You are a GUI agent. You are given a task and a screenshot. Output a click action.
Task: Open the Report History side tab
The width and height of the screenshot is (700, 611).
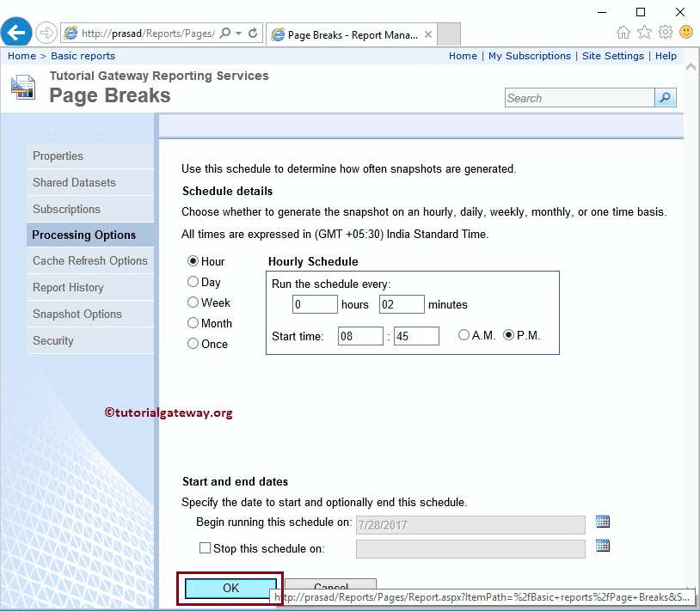click(x=90, y=288)
